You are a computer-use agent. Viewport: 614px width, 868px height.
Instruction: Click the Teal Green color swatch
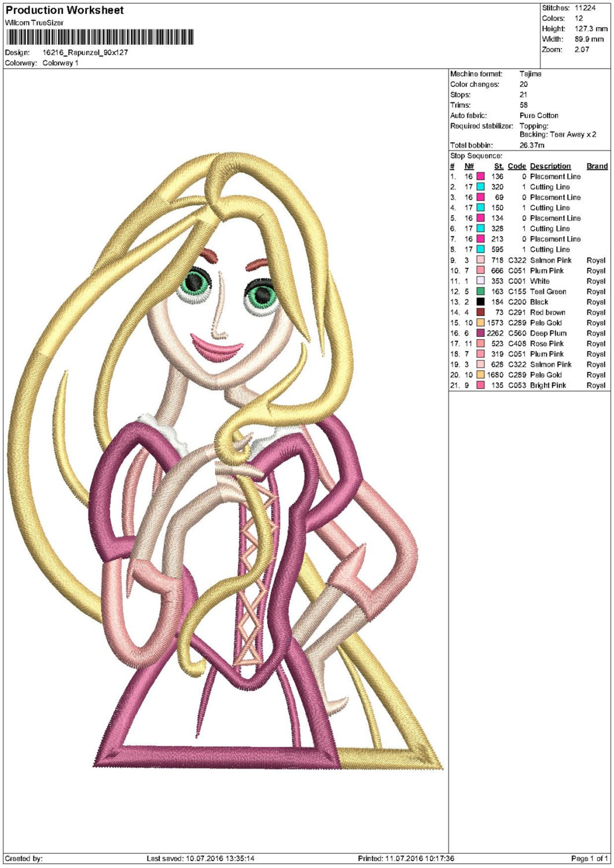click(480, 291)
